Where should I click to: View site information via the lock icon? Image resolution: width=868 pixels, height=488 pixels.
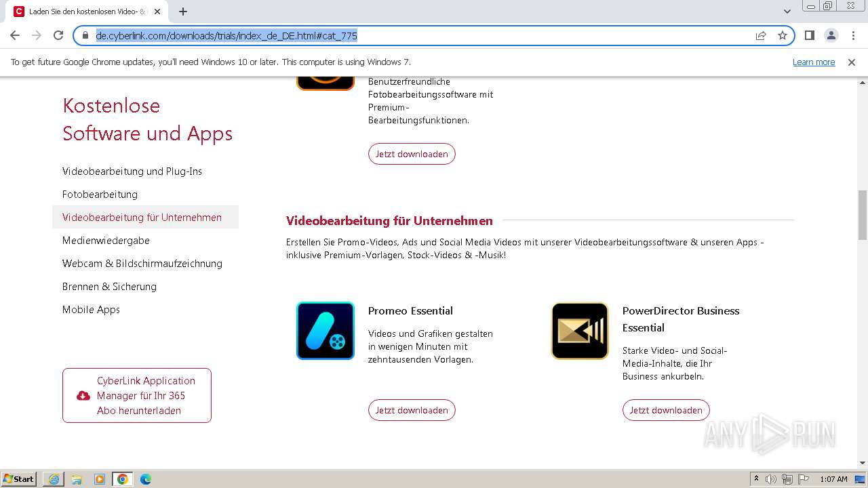[85, 35]
